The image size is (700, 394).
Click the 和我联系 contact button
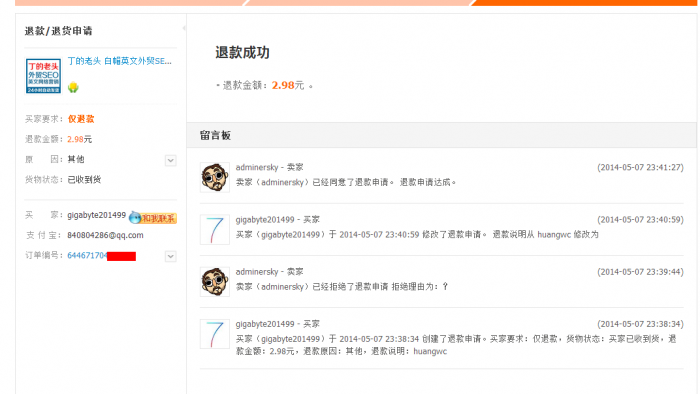pos(153,218)
